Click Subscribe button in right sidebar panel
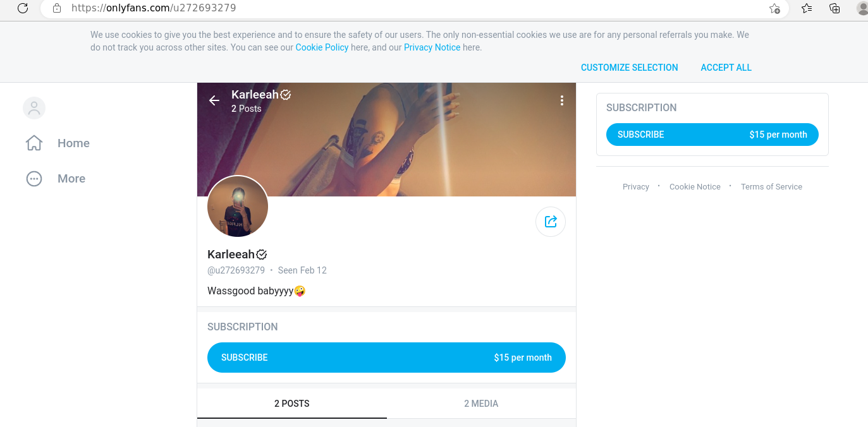 [x=712, y=135]
